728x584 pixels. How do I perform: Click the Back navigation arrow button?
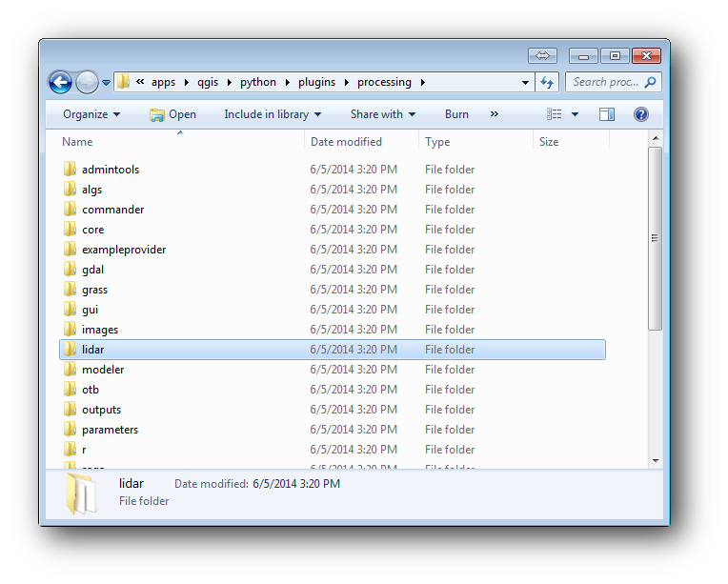click(60, 83)
